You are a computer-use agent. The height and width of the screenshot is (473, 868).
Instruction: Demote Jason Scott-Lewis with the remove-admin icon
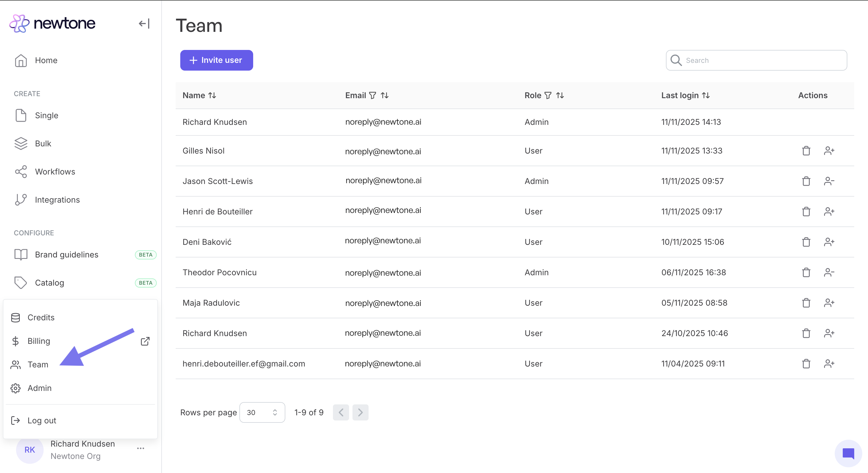click(829, 181)
